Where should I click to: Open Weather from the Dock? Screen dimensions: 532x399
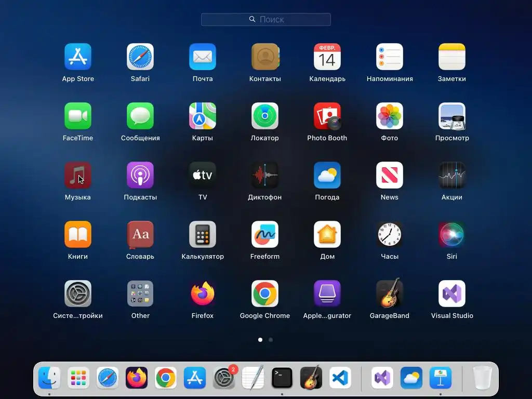[411, 378]
